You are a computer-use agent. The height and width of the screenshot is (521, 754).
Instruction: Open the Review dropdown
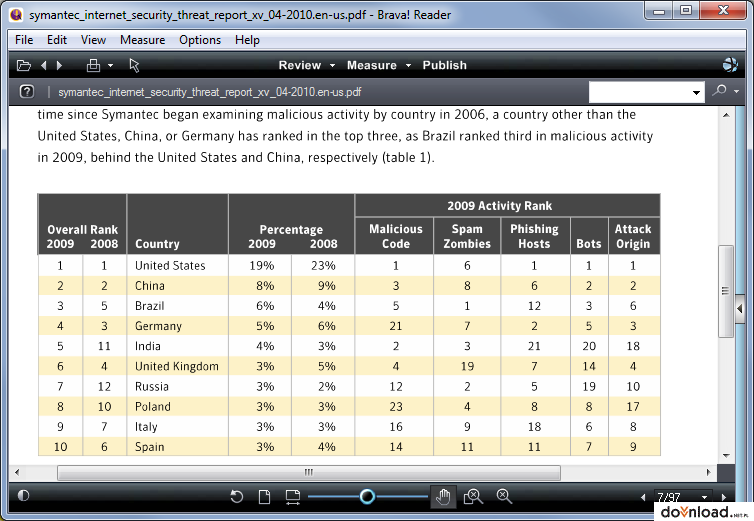306,65
